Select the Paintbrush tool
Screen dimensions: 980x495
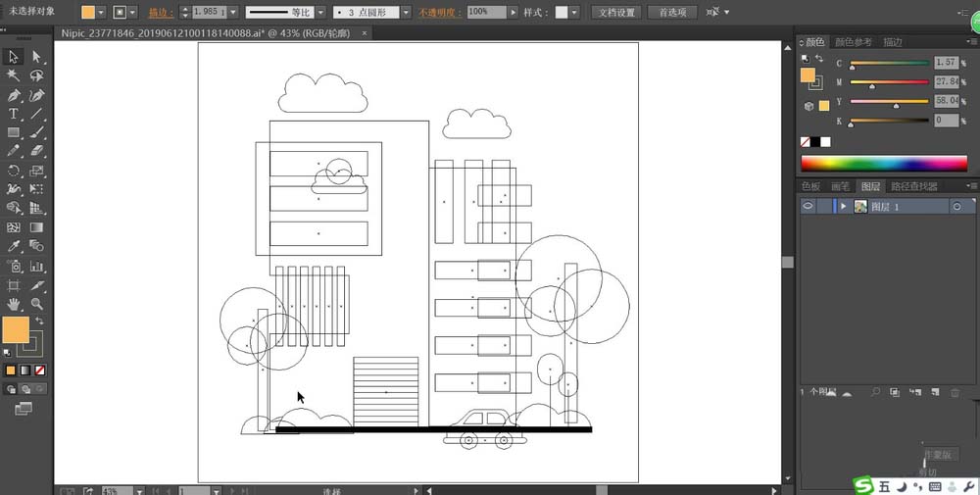tap(36, 132)
